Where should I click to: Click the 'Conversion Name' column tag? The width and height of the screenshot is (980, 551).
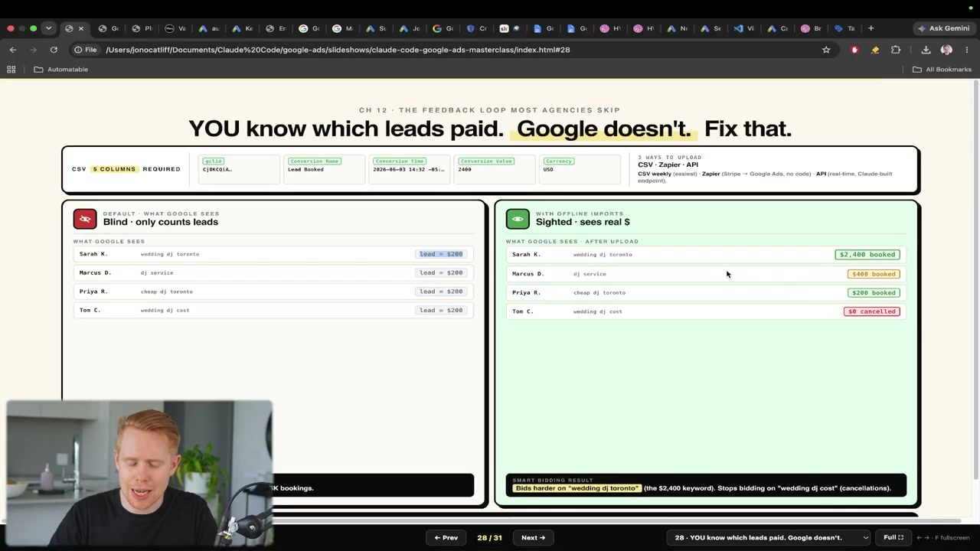(315, 161)
